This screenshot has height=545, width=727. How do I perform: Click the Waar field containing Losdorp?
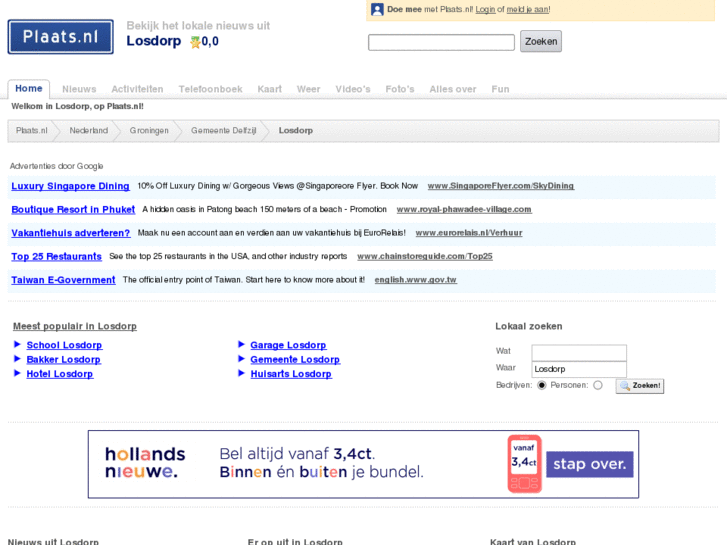pyautogui.click(x=579, y=369)
